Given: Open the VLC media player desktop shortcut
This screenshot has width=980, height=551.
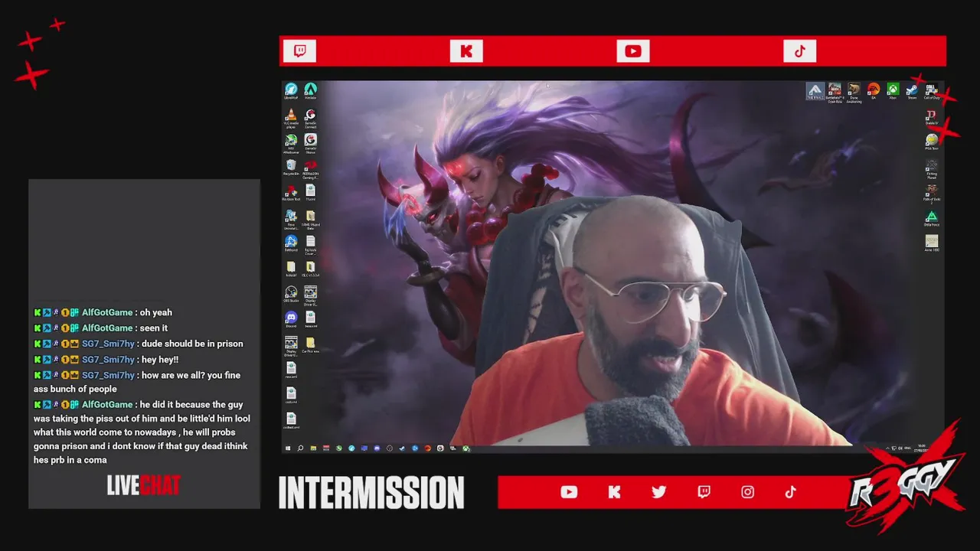Looking at the screenshot, I should [x=291, y=117].
